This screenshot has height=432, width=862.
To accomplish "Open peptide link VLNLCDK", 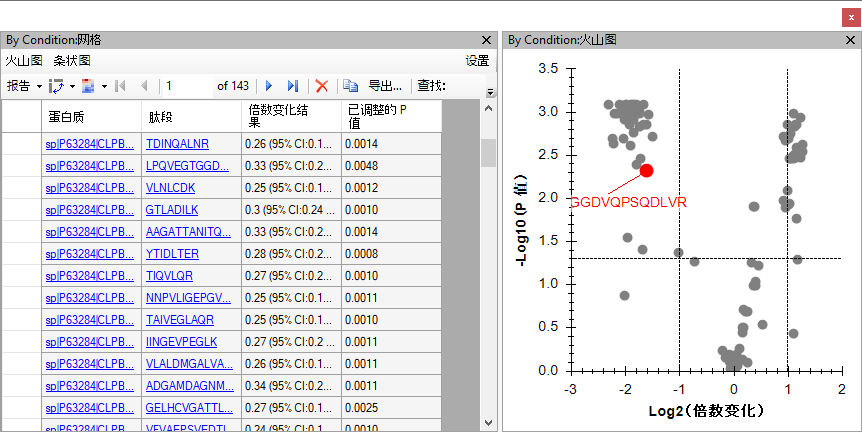I will [170, 188].
